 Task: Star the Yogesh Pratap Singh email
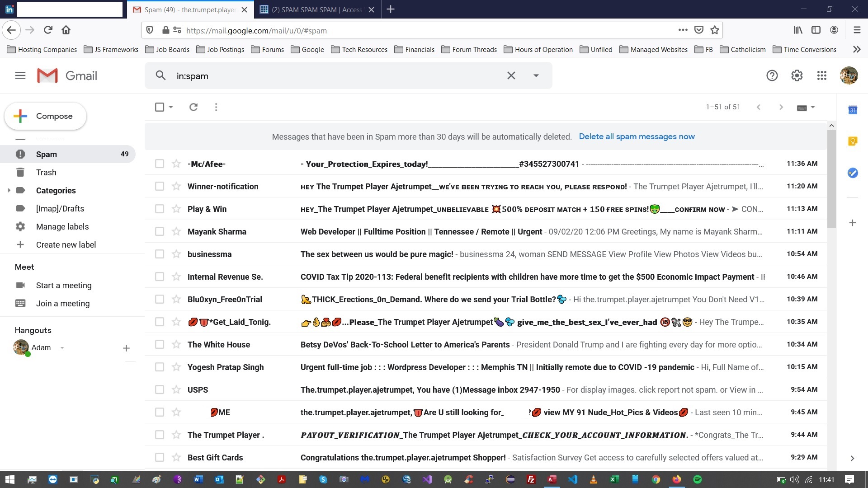[176, 367]
